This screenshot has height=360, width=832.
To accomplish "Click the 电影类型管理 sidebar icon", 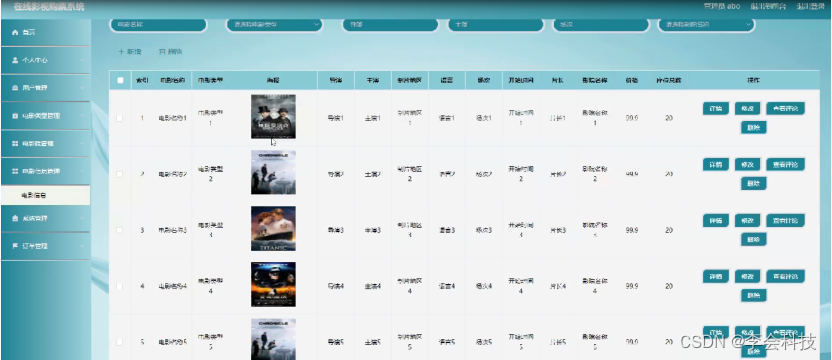I will pos(15,116).
